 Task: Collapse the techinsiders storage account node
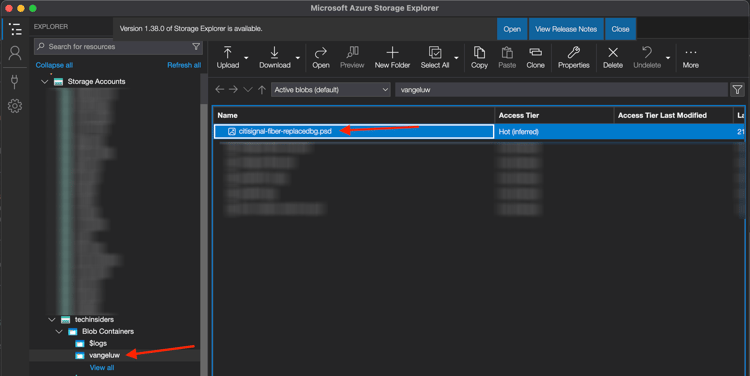click(x=52, y=320)
